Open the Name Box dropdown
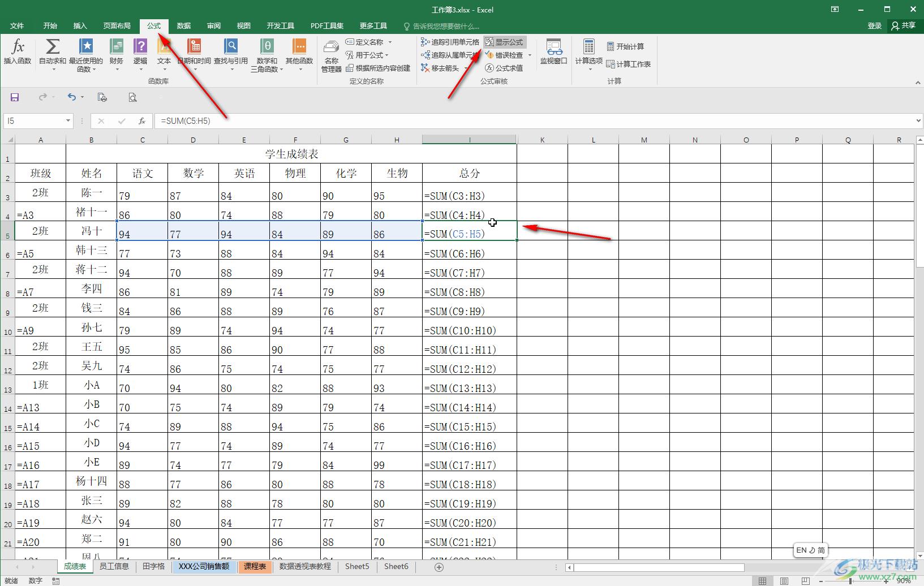This screenshot has width=924, height=586. pyautogui.click(x=68, y=121)
